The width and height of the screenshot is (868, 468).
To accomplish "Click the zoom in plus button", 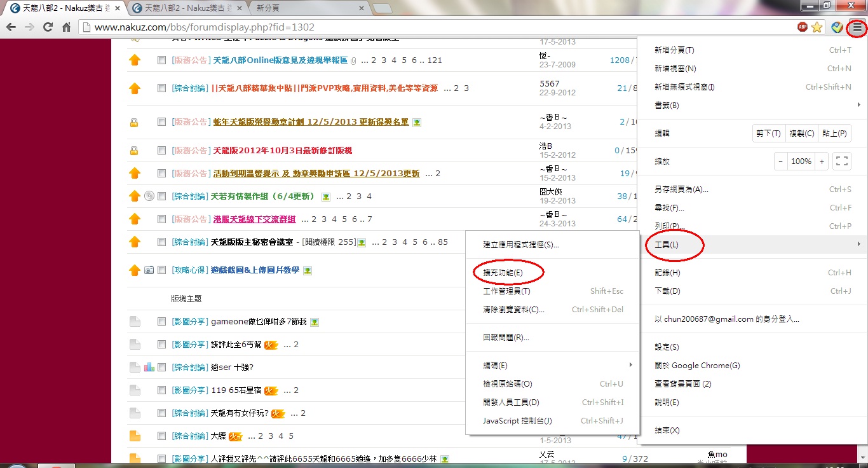I will pos(822,162).
